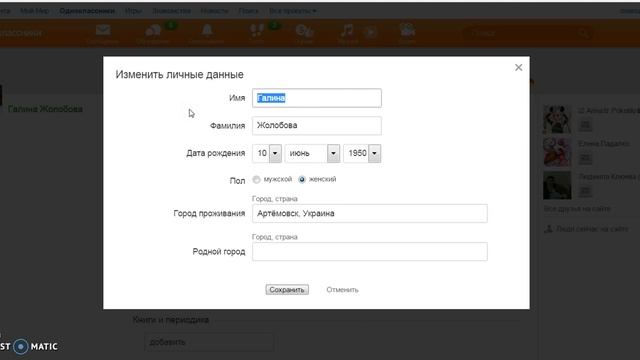Screen dimensions: 640x360
Task: Open the Галина Жолобова profile name link
Action: tap(45, 109)
